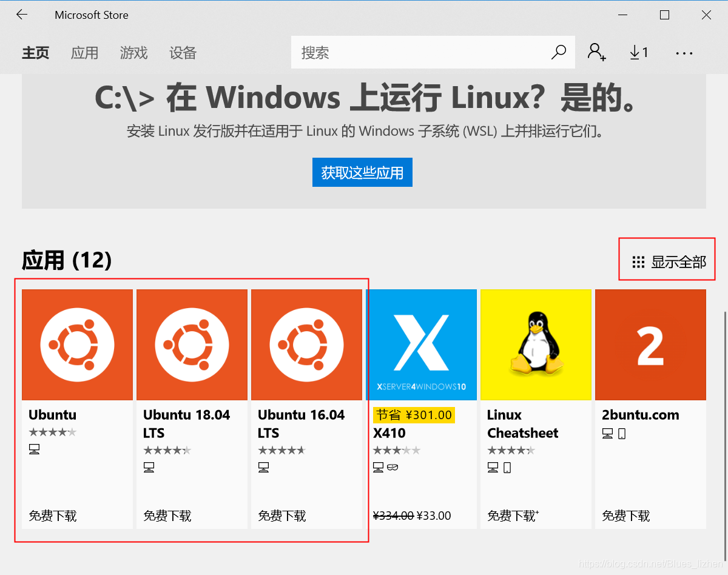The image size is (728, 575).
Task: Click 免费下载 under 2buntu.com
Action: (x=626, y=516)
